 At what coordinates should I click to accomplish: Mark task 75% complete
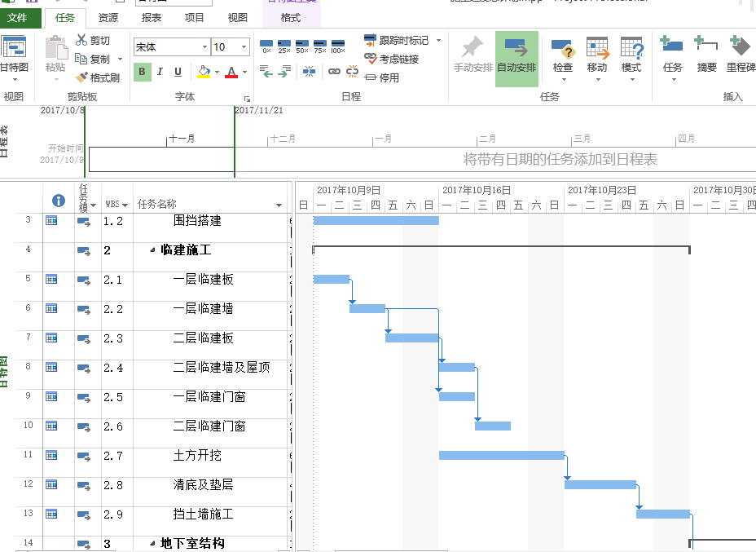pos(320,46)
